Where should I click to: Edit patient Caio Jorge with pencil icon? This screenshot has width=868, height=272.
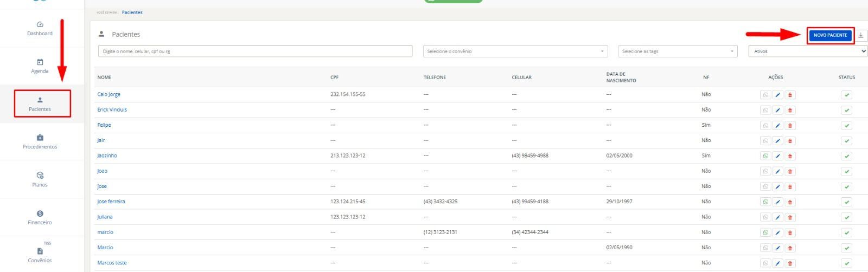coord(777,95)
